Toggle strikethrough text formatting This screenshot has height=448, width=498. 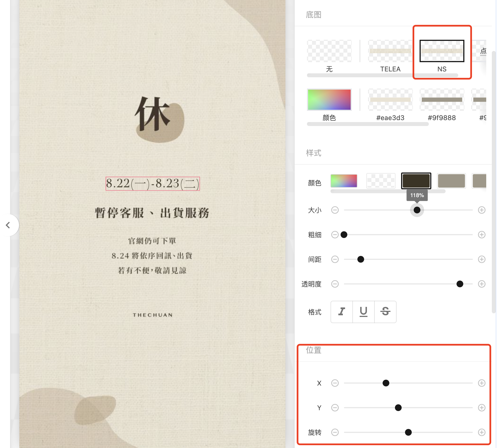tap(385, 312)
